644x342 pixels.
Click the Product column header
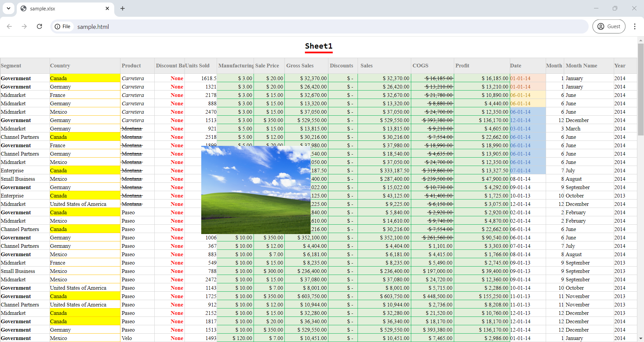pos(138,66)
